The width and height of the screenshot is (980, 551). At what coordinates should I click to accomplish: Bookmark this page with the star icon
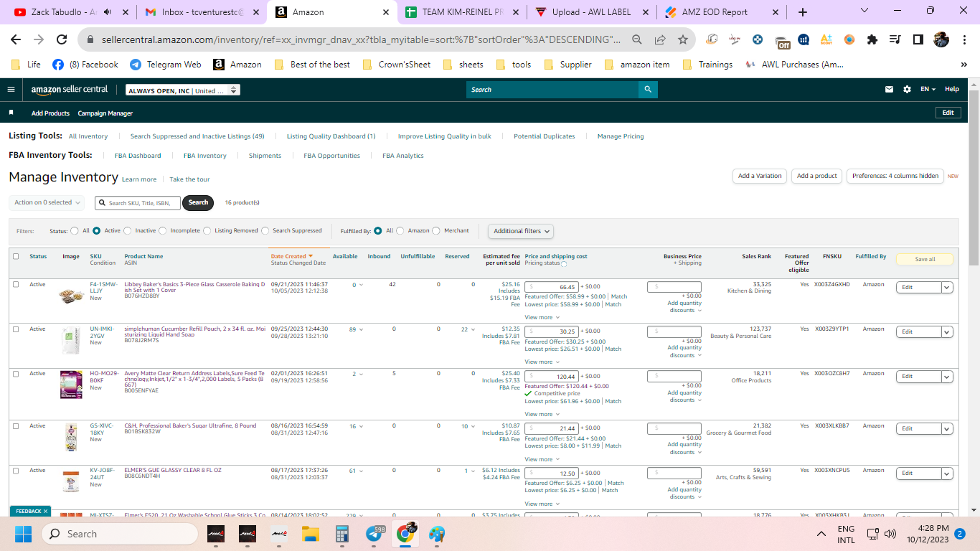683,39
